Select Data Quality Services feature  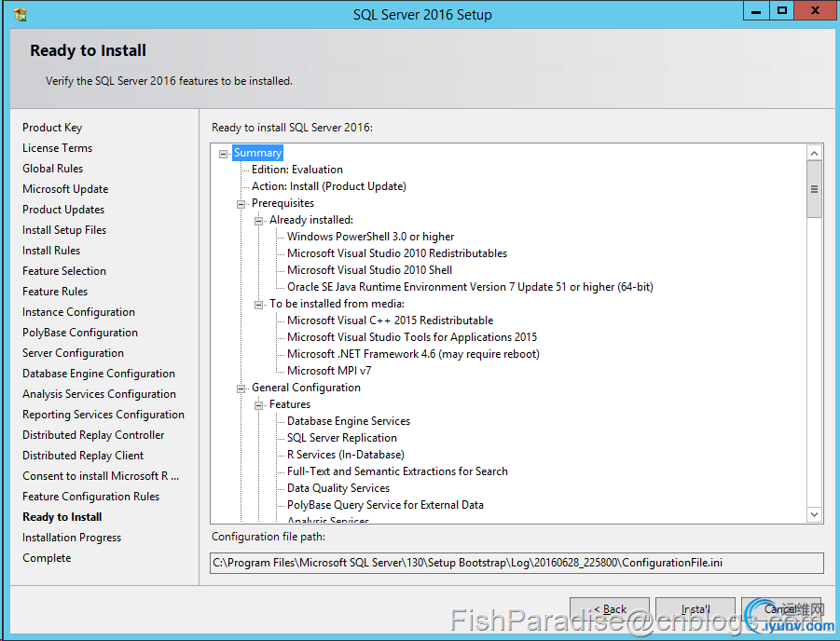coord(338,488)
